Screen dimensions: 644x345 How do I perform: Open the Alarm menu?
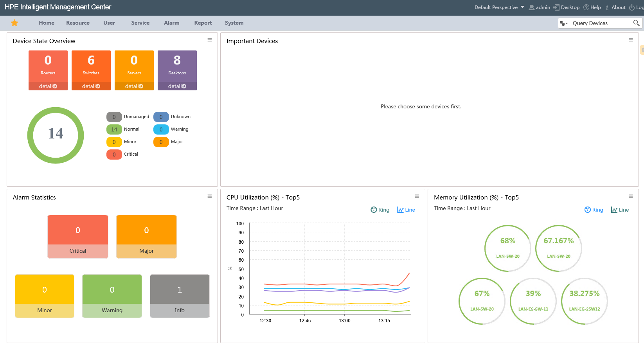(x=172, y=23)
